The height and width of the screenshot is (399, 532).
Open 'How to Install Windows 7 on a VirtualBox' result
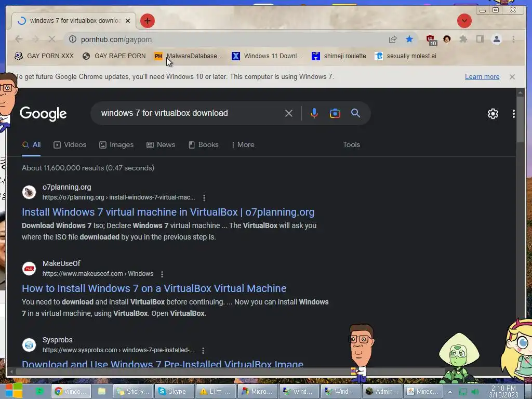(154, 288)
